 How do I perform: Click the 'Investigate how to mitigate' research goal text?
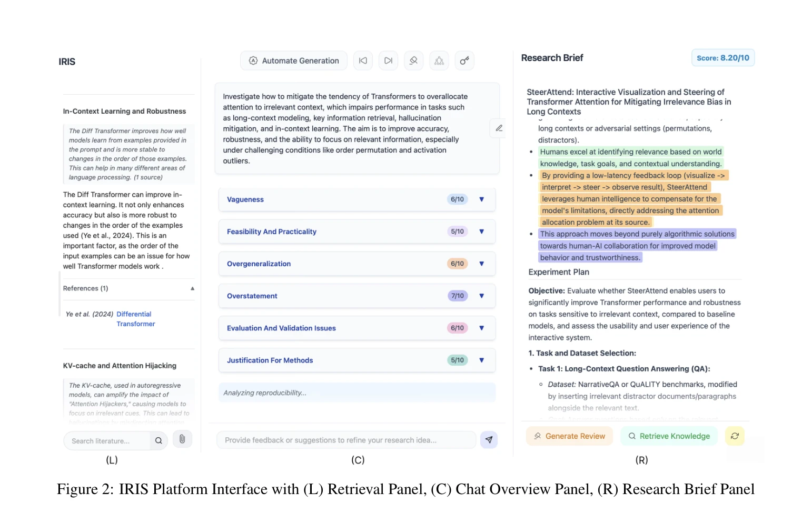coord(345,128)
